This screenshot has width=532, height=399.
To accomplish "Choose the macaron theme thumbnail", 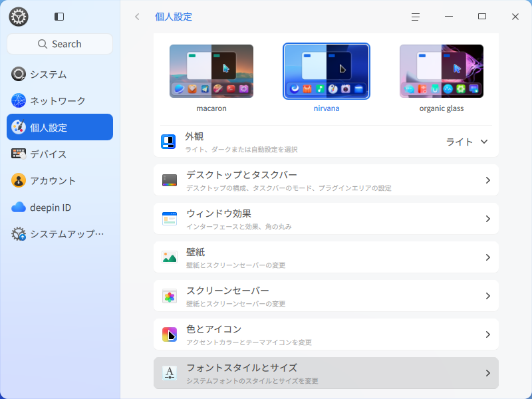I will pyautogui.click(x=211, y=71).
